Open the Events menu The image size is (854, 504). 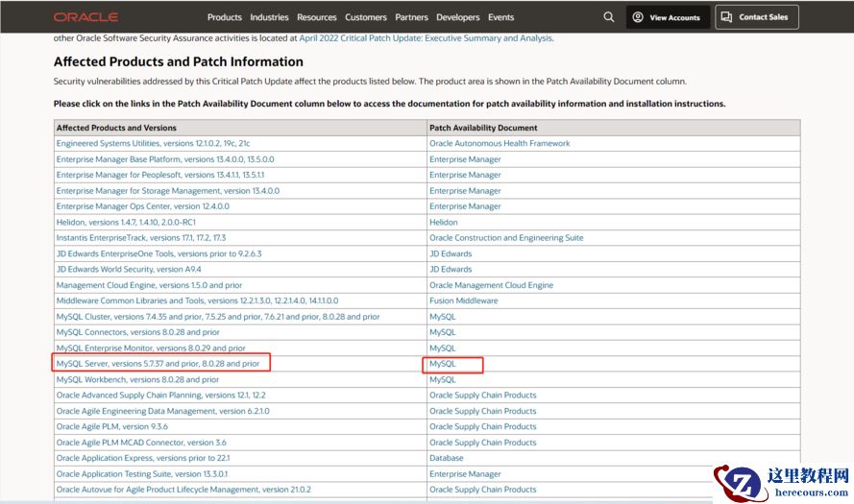500,17
